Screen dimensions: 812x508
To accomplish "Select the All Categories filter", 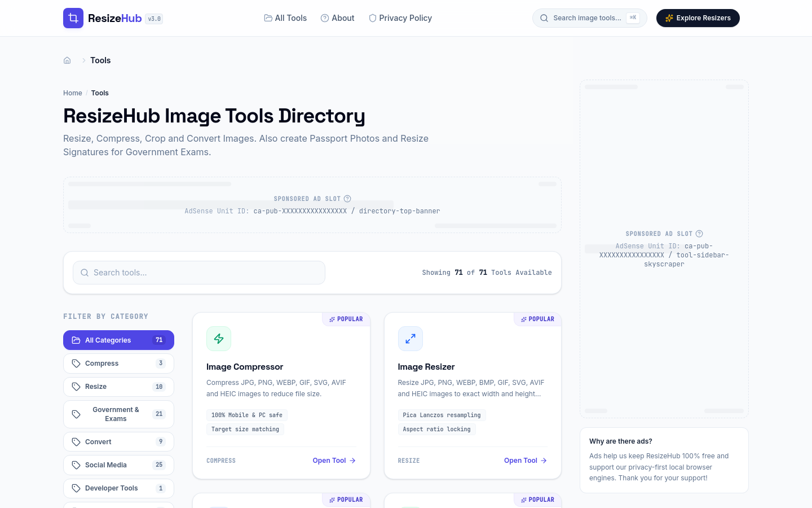I will (118, 340).
